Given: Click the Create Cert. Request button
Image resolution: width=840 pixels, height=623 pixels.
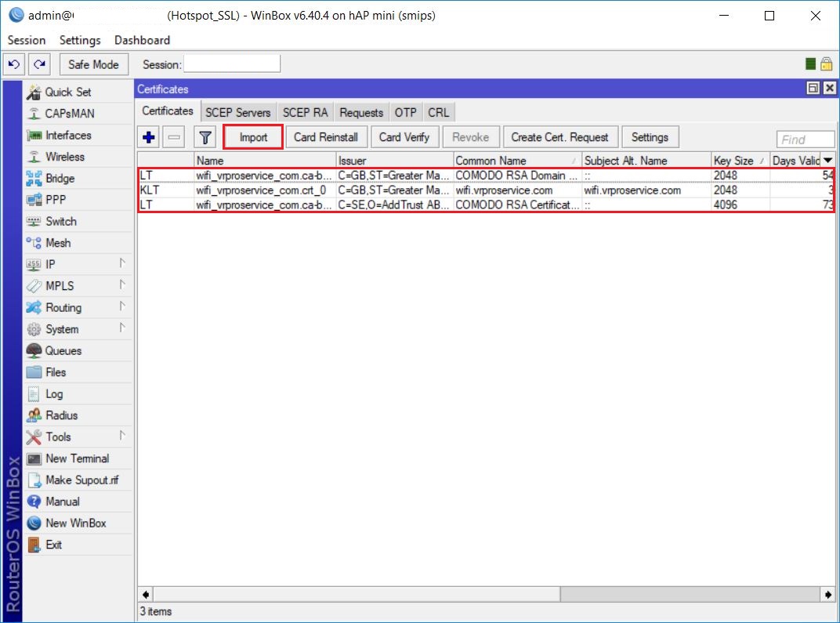Looking at the screenshot, I should [559, 137].
